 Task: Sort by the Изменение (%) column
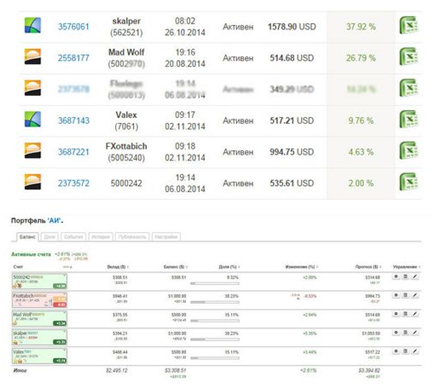click(302, 267)
